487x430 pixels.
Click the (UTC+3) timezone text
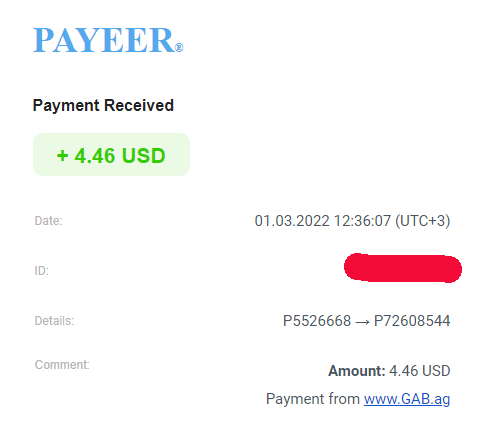423,221
